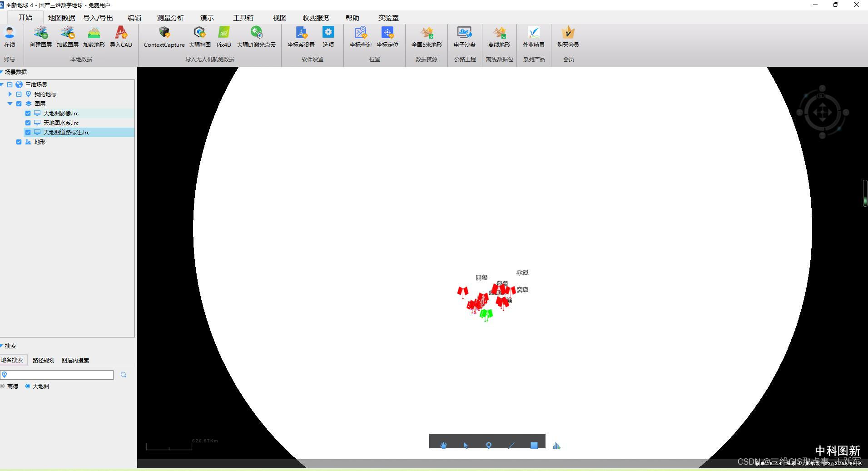The image size is (868, 471).
Task: Open the 演示 ribbon tab
Action: click(x=207, y=18)
